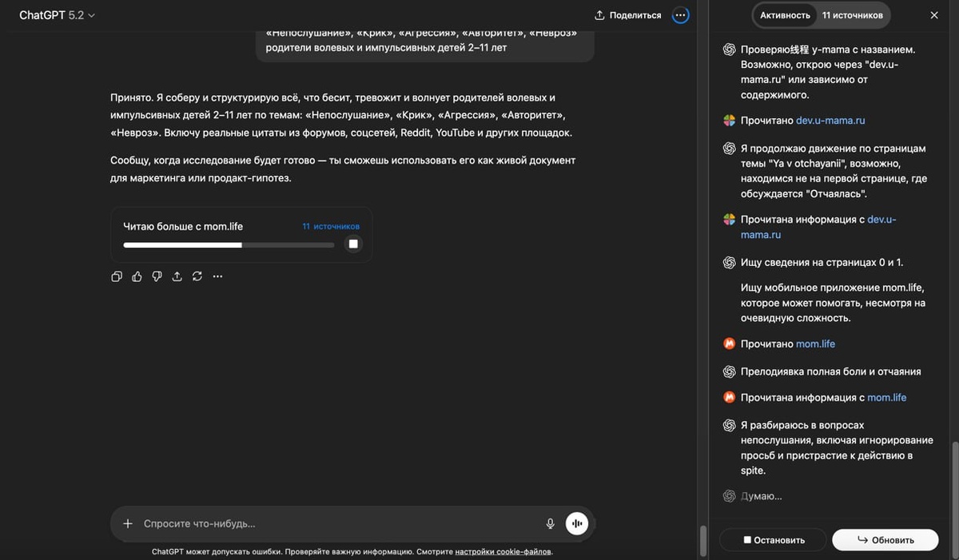959x560 pixels.
Task: Click the Думаю… status text
Action: pyautogui.click(x=762, y=496)
